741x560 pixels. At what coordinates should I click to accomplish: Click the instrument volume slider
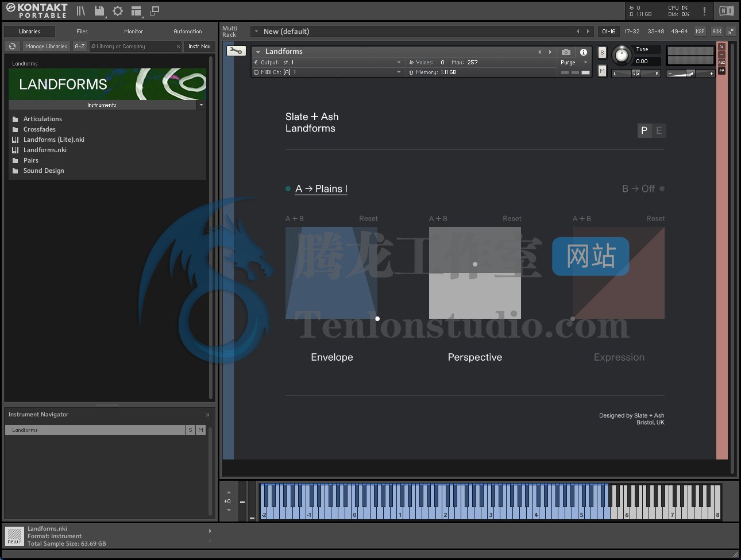[690, 74]
